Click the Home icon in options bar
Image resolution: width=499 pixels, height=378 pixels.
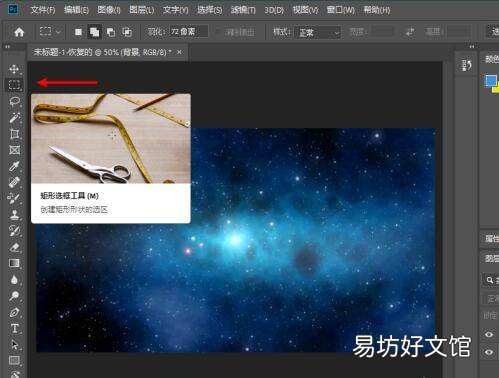19,32
